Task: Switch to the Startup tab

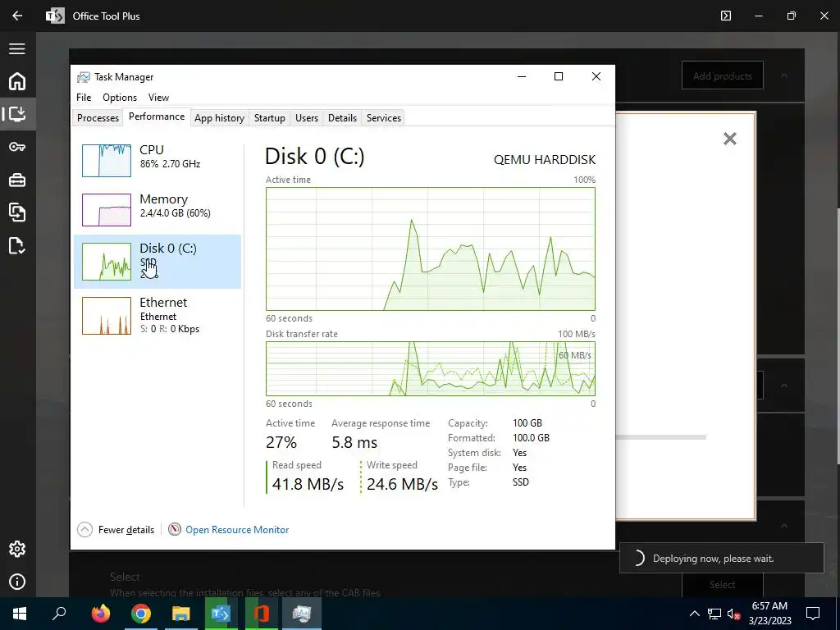Action: tap(269, 118)
